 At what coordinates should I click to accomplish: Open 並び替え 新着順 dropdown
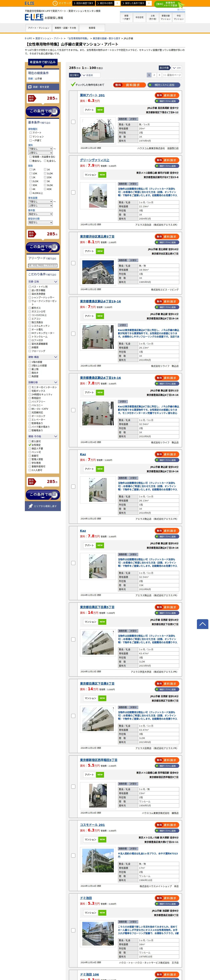(91, 75)
